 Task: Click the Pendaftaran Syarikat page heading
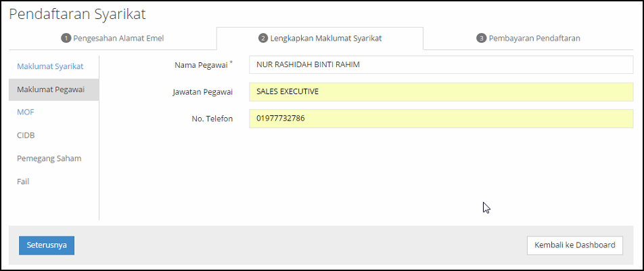77,14
